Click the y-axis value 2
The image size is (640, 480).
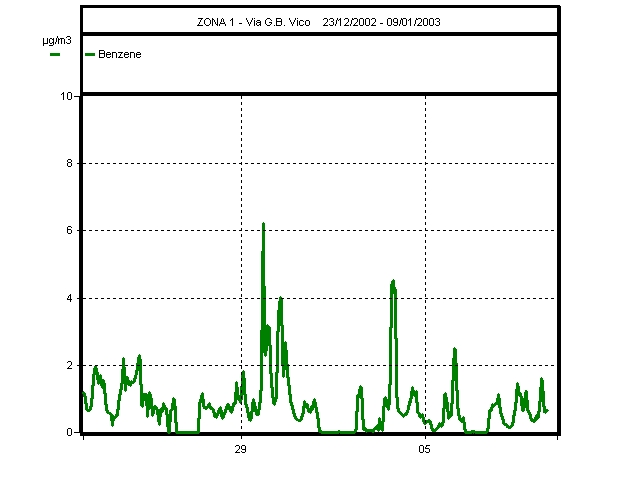[x=69, y=365]
